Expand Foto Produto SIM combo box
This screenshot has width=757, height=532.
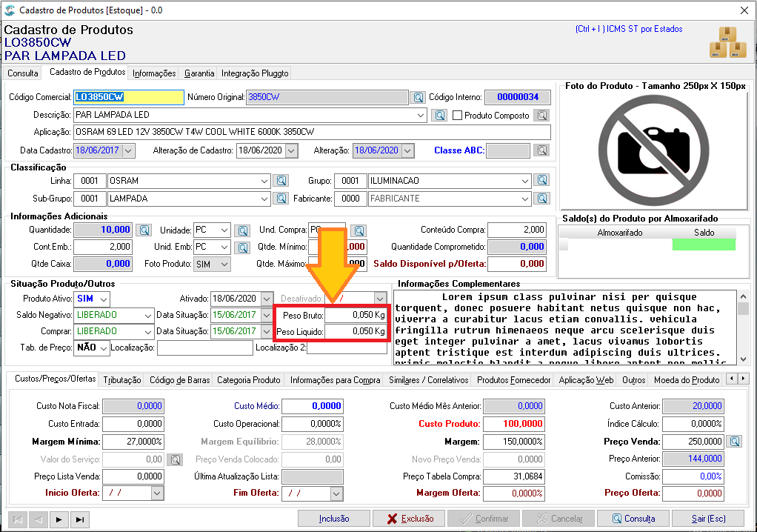(x=224, y=264)
